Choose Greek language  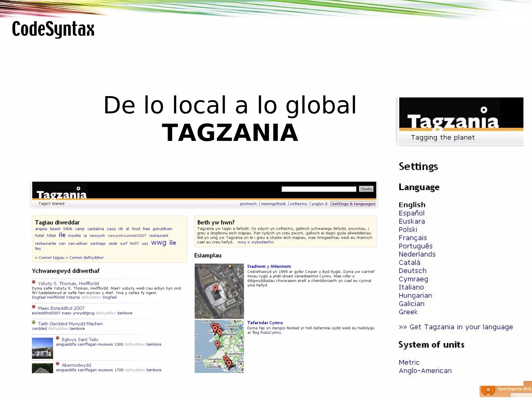[x=408, y=312]
